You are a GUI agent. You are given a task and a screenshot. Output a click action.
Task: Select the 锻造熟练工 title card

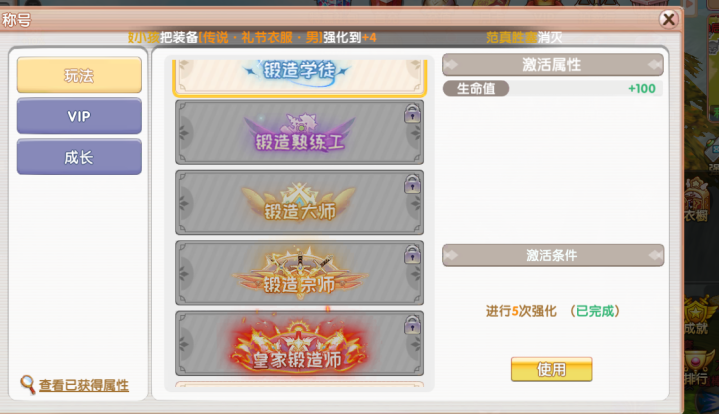(299, 132)
